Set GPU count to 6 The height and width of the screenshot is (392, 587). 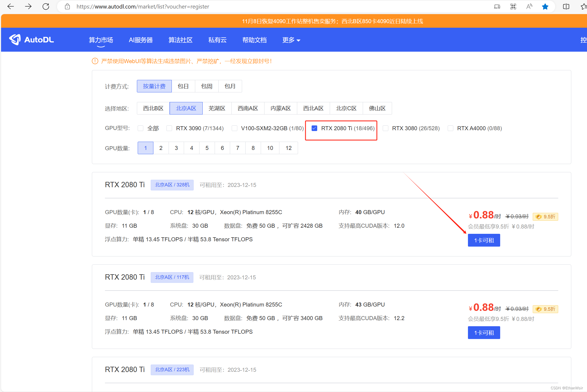[x=222, y=148]
